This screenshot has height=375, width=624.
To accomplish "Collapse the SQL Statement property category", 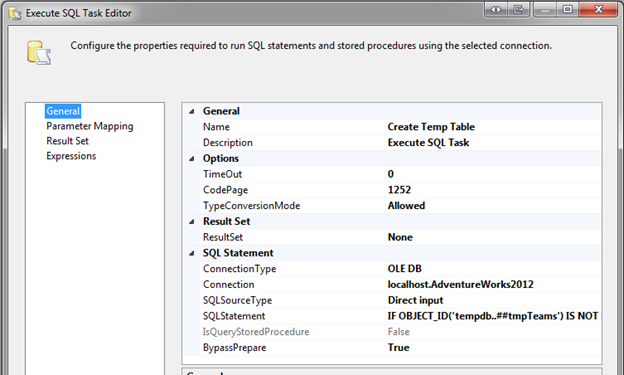I will (x=191, y=253).
